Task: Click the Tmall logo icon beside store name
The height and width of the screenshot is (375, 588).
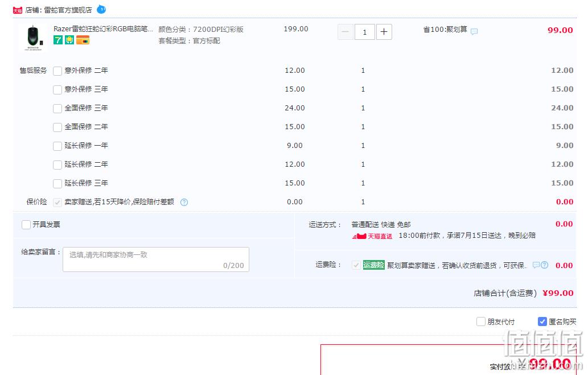Action: pyautogui.click(x=18, y=10)
